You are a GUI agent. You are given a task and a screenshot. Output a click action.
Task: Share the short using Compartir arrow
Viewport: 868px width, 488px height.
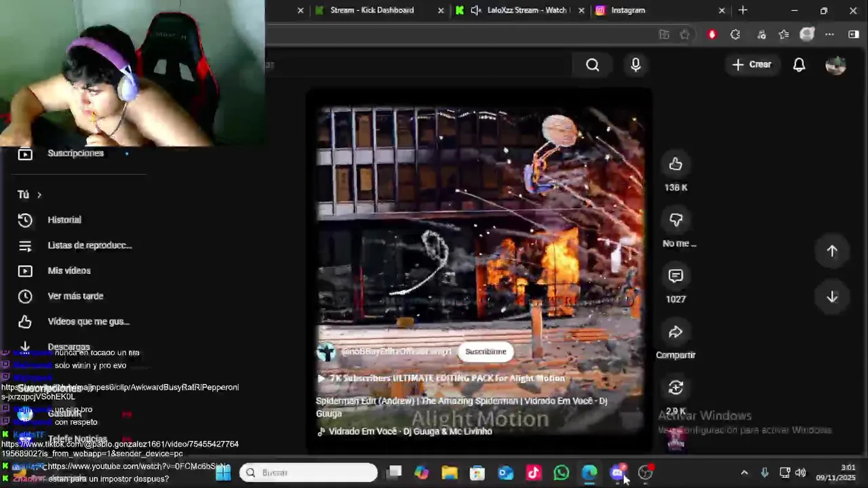675,332
